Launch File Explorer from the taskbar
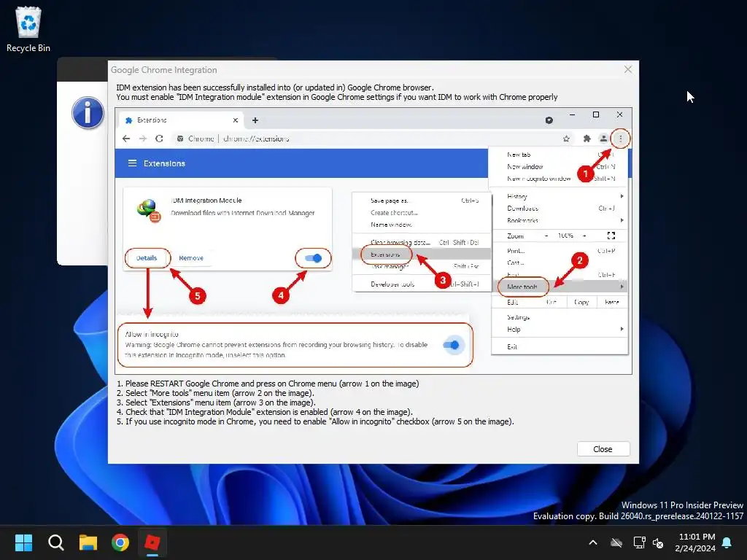Image resolution: width=747 pixels, height=560 pixels. pos(88,542)
